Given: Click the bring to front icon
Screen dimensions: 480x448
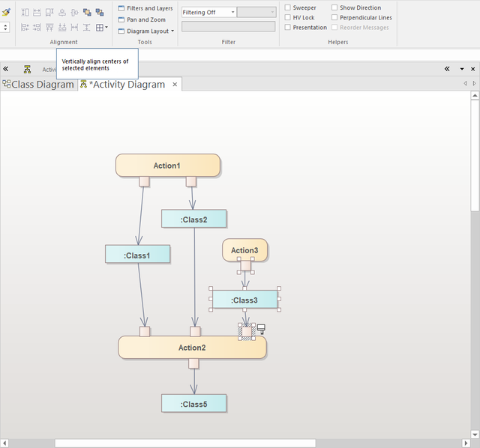Looking at the screenshot, I should 87,12.
